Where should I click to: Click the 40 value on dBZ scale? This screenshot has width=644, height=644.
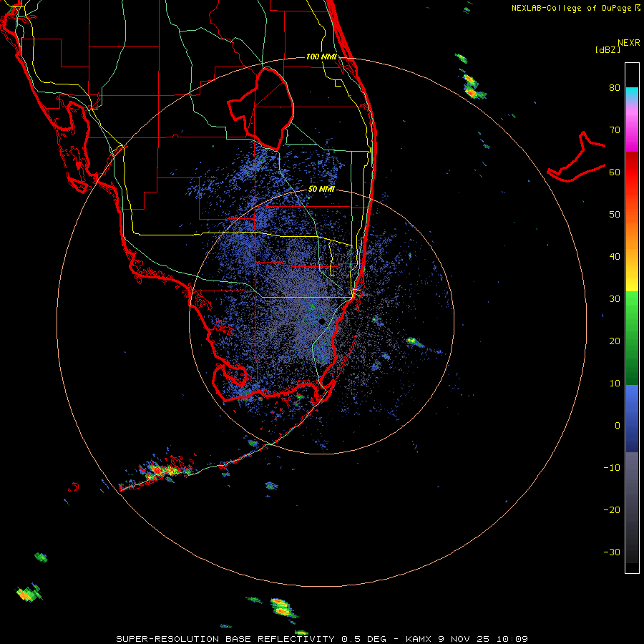[615, 257]
